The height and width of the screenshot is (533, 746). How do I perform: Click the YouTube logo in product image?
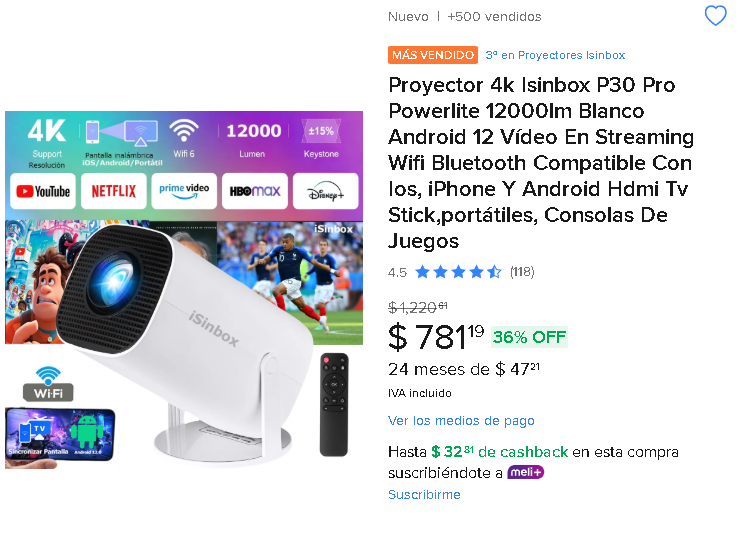pos(43,191)
